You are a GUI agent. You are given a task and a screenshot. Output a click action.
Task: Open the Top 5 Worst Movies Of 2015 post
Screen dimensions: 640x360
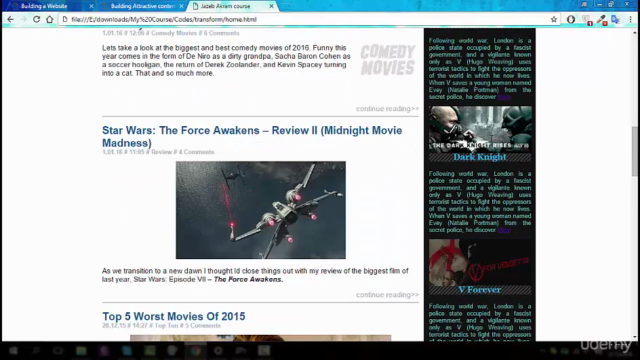pos(173,316)
